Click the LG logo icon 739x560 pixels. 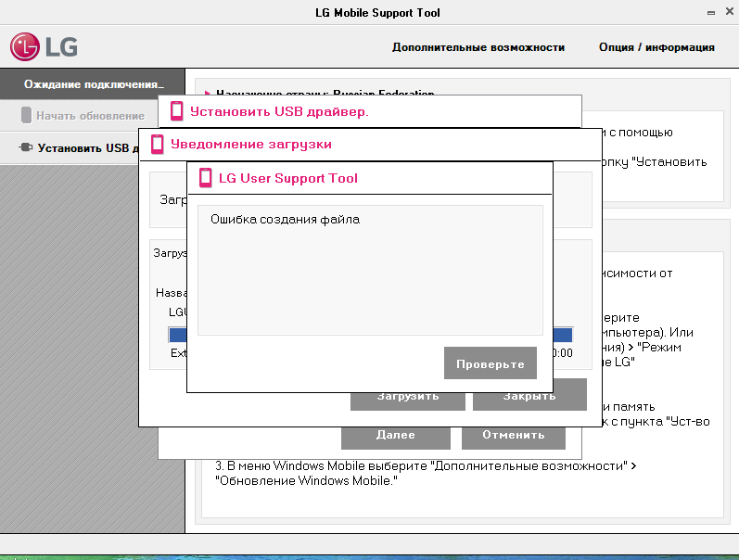25,46
